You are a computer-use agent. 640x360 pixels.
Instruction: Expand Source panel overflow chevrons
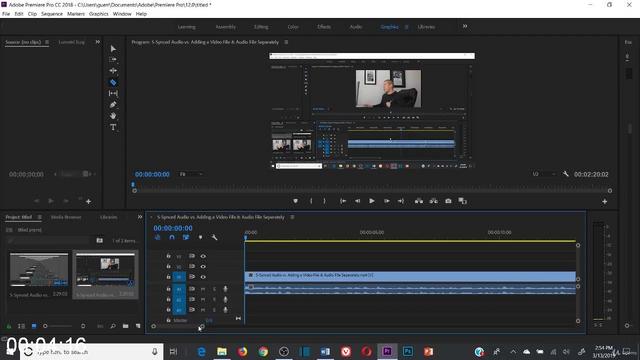click(x=98, y=42)
